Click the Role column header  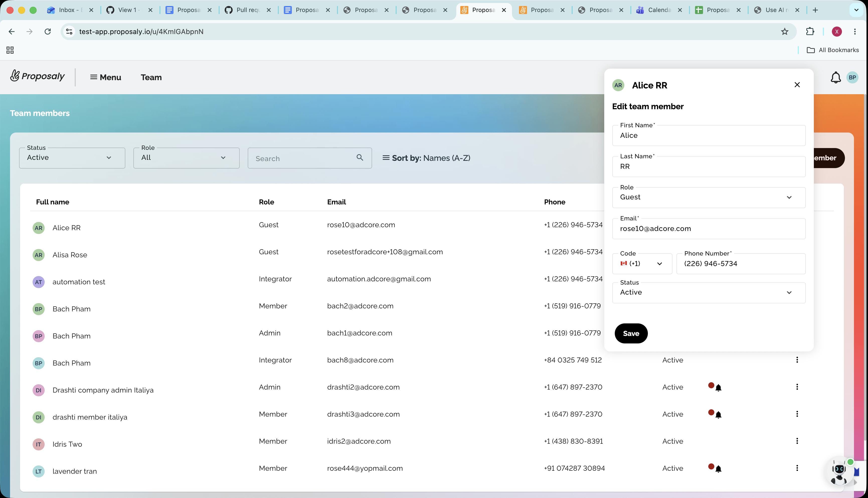point(266,202)
